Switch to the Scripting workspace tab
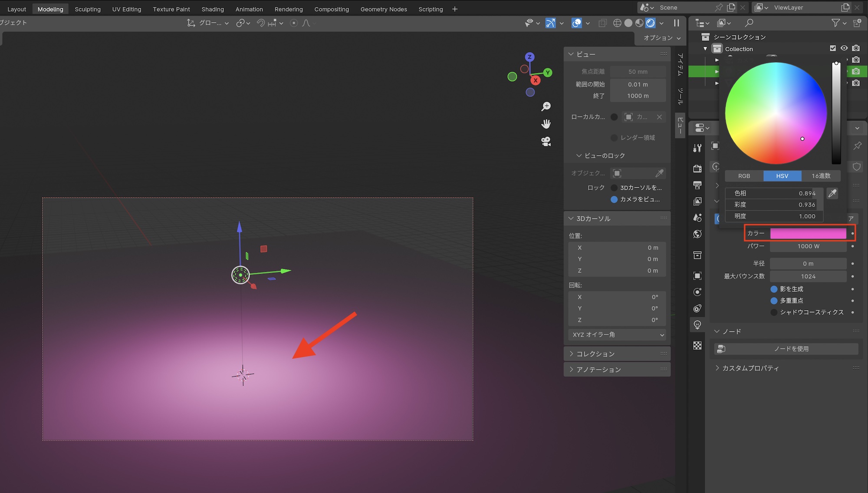The height and width of the screenshot is (493, 868). click(x=430, y=9)
